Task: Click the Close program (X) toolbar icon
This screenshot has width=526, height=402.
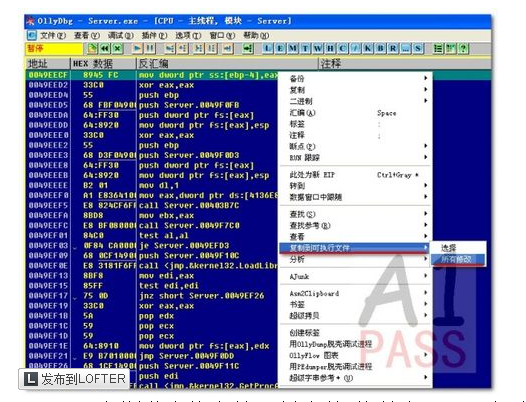Action: pos(117,49)
